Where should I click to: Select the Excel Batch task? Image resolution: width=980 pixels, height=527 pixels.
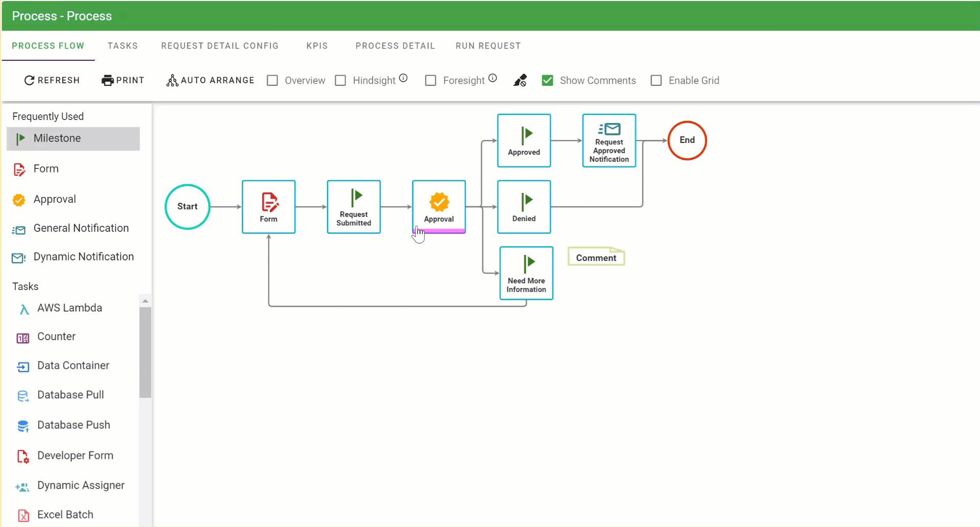point(65,514)
